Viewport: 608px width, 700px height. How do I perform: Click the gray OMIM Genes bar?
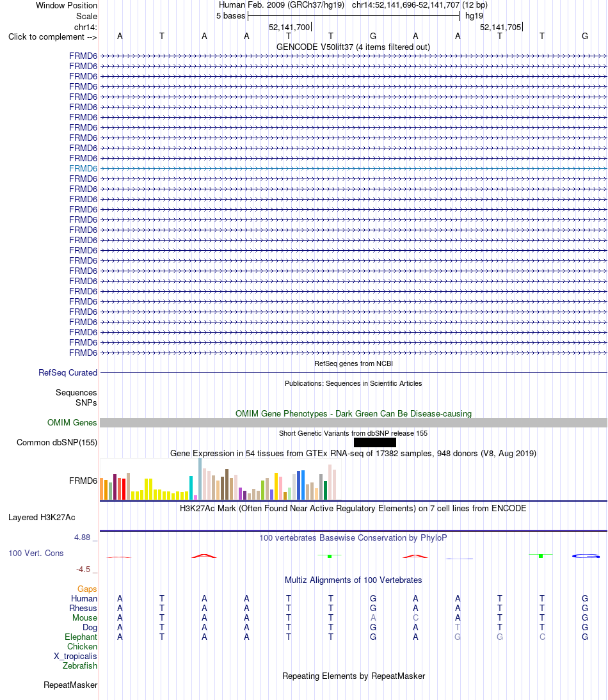(x=353, y=423)
